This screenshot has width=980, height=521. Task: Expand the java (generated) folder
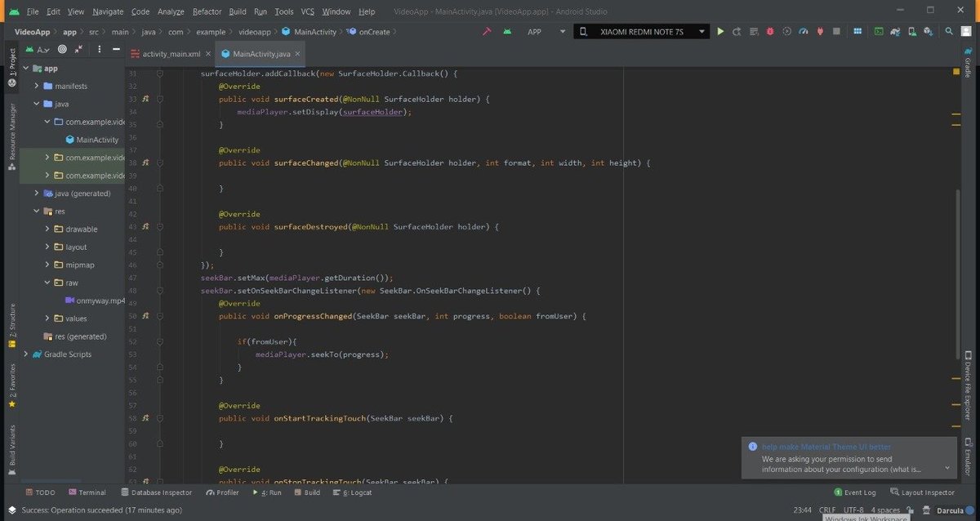(x=37, y=194)
